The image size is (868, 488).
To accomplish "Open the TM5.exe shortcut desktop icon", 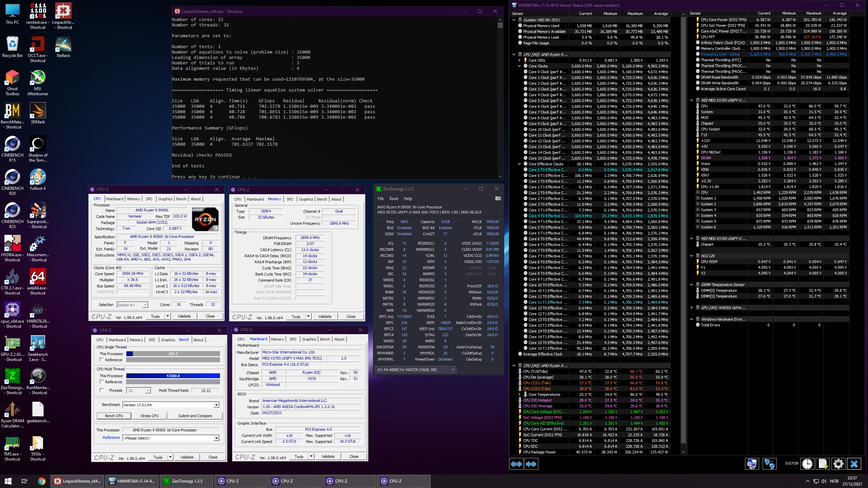I will click(13, 448).
